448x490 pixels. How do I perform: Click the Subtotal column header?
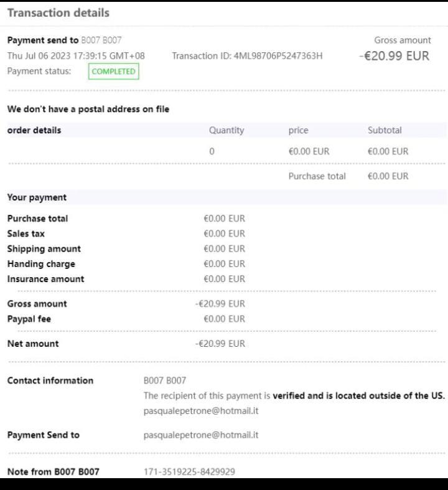(385, 131)
